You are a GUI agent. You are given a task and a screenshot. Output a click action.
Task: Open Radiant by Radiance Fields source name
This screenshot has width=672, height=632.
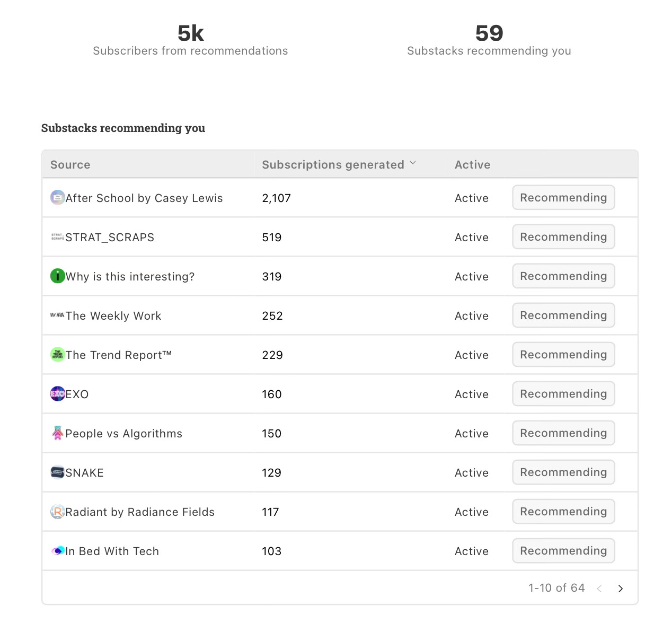tap(140, 512)
